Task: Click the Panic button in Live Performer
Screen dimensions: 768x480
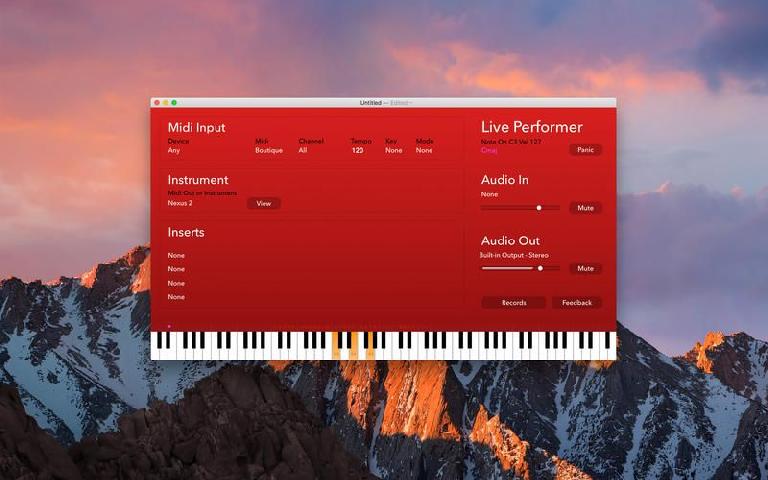Action: (585, 150)
